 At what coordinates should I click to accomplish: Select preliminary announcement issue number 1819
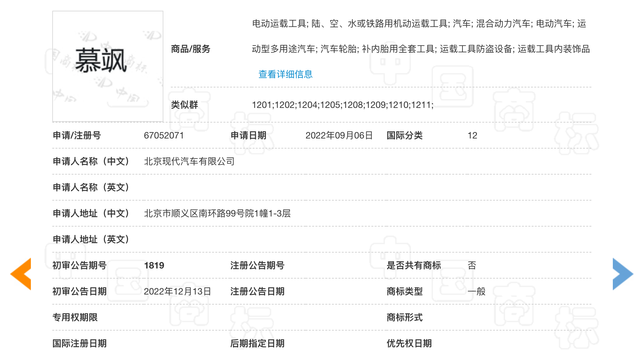(154, 265)
